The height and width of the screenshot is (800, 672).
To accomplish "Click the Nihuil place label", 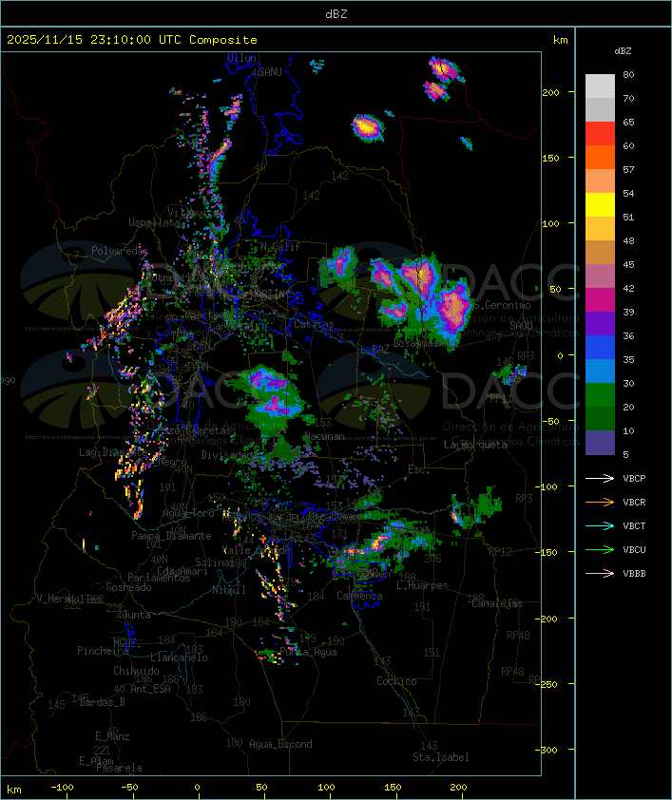I will pos(229,590).
